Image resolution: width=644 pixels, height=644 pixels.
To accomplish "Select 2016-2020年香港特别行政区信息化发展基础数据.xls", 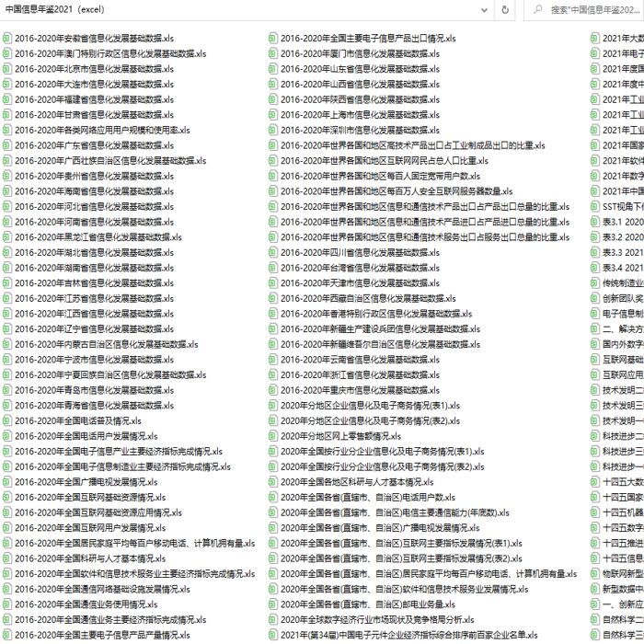I will 376,314.
